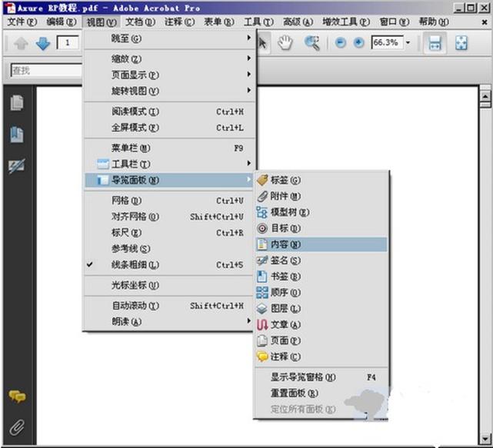Open 编辑(E) Edit menu

pyautogui.click(x=62, y=22)
